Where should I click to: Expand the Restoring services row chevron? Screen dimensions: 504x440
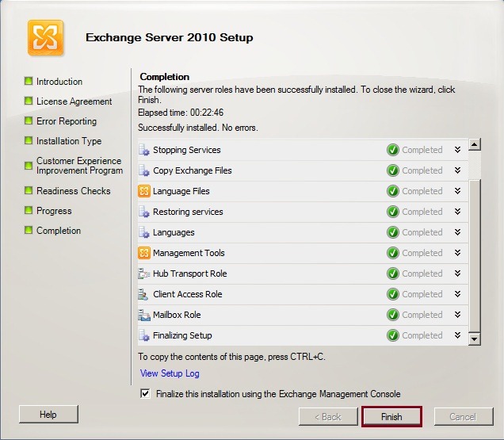pyautogui.click(x=457, y=212)
